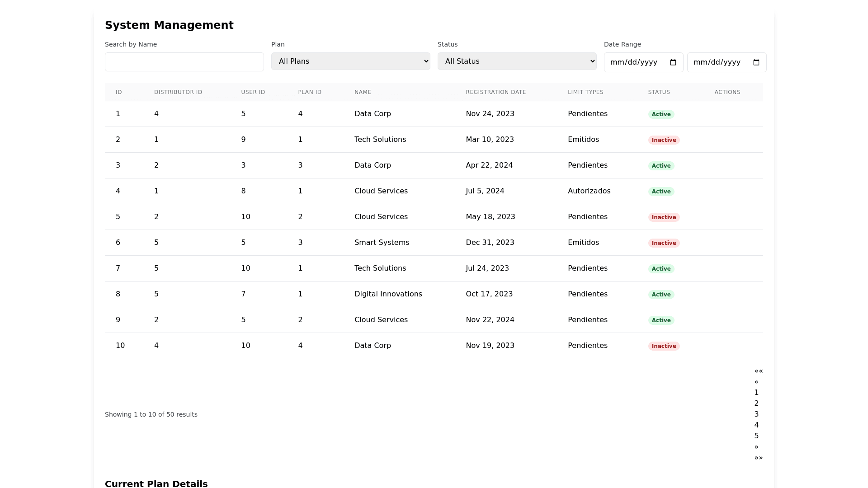The image size is (868, 488).
Task: Select page 2 in pagination
Action: (x=756, y=404)
